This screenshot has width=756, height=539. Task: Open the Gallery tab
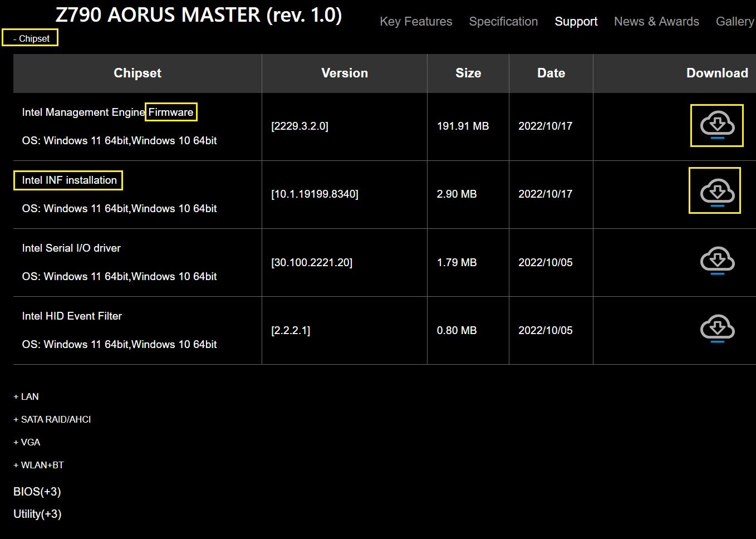tap(735, 21)
